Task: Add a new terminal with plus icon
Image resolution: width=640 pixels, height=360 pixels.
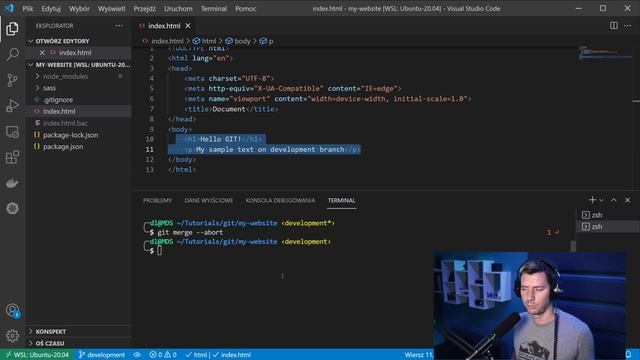Action: [592, 200]
